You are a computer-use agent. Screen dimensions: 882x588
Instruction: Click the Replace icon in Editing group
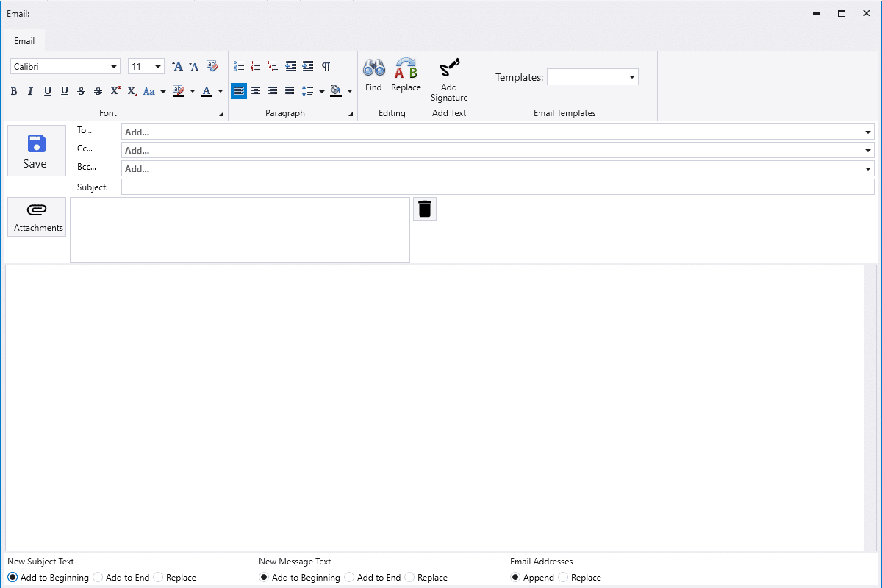[x=406, y=73]
